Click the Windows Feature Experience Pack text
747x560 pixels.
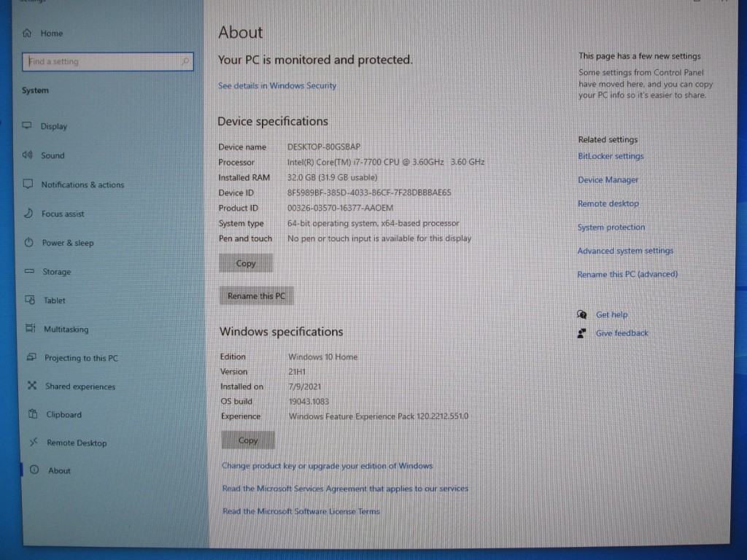click(x=379, y=416)
